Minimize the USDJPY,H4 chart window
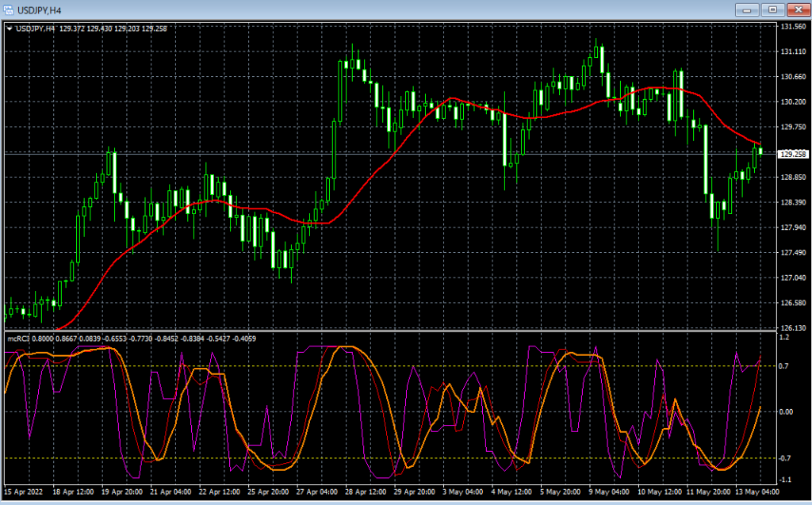The width and height of the screenshot is (812, 505). 748,10
